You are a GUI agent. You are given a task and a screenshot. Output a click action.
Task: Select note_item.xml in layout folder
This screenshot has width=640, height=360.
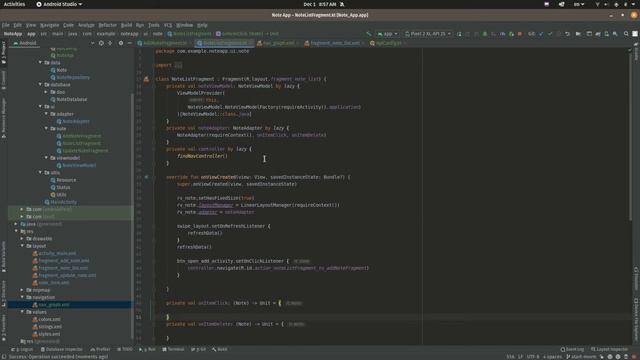53,283
